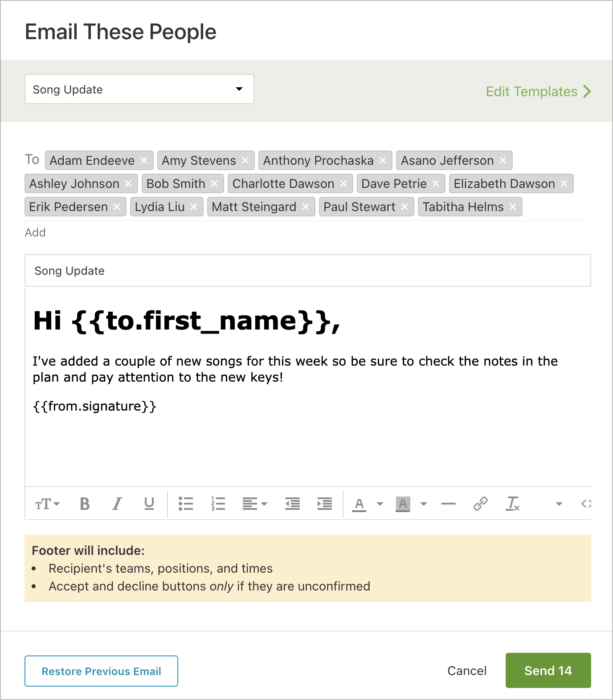Click the text color A icon

click(359, 504)
